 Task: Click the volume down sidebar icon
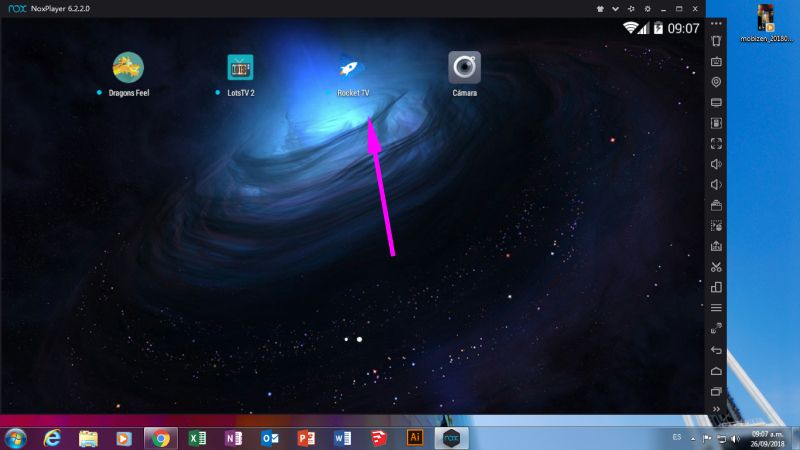pyautogui.click(x=716, y=185)
